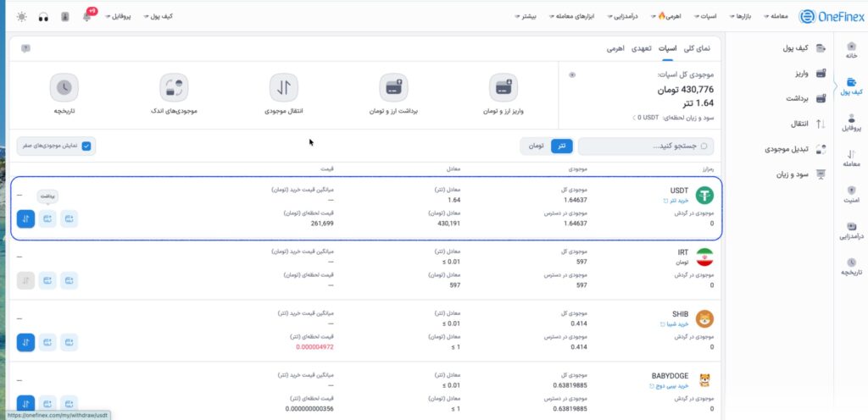Open the notifications bell with +9 badge
The height and width of the screenshot is (420, 868).
click(87, 17)
